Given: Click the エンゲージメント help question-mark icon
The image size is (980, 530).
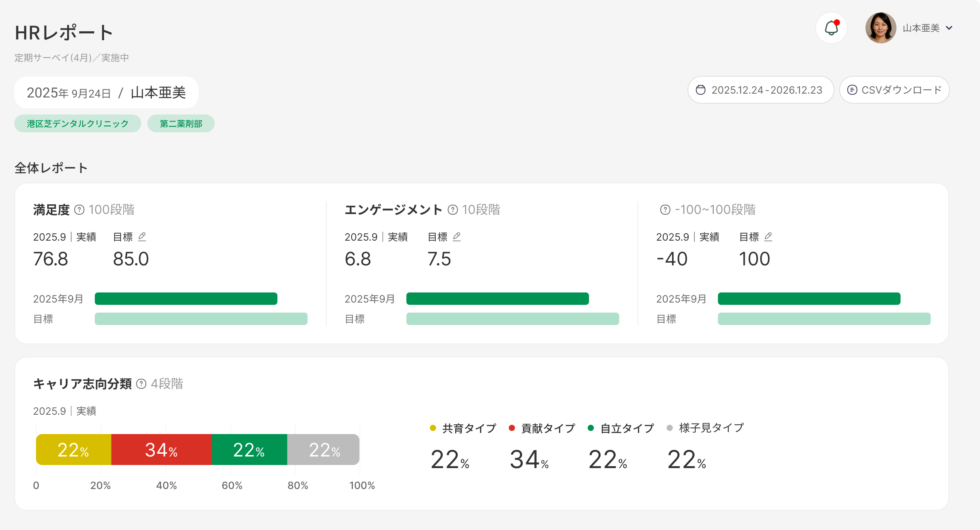Looking at the screenshot, I should (x=453, y=210).
